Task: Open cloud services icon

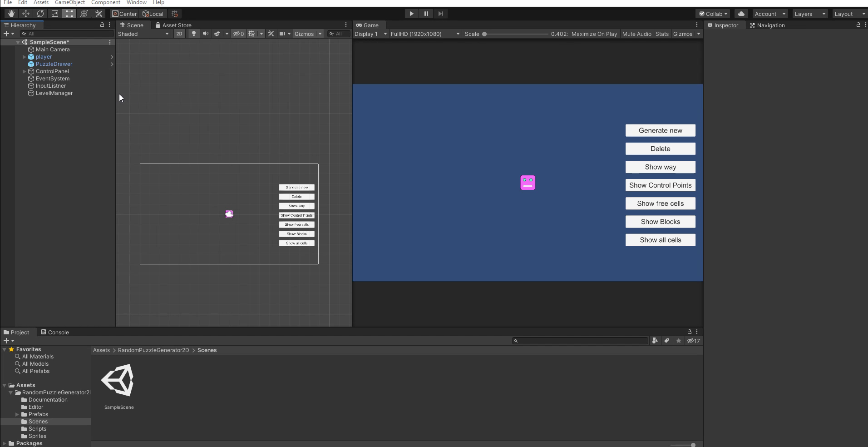Action: 741,14
